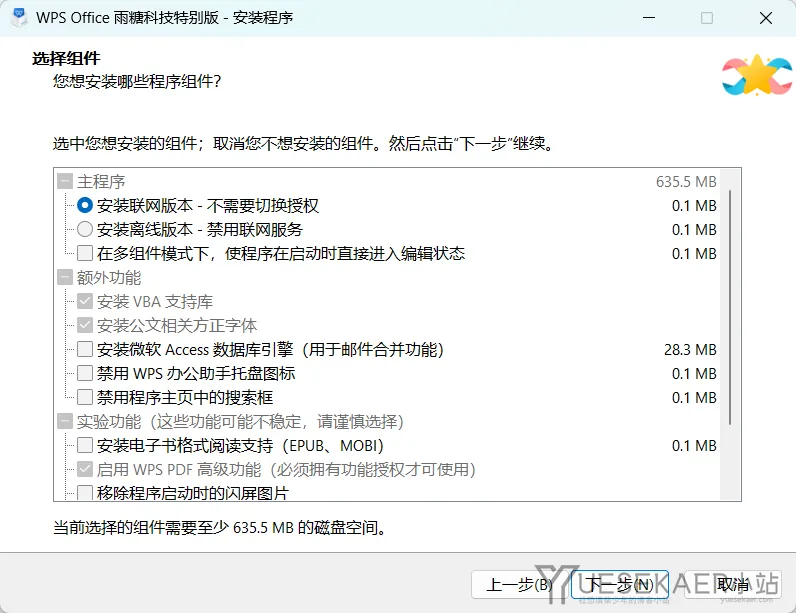Check 禁用程序主页中的搜索框 option

[85, 397]
